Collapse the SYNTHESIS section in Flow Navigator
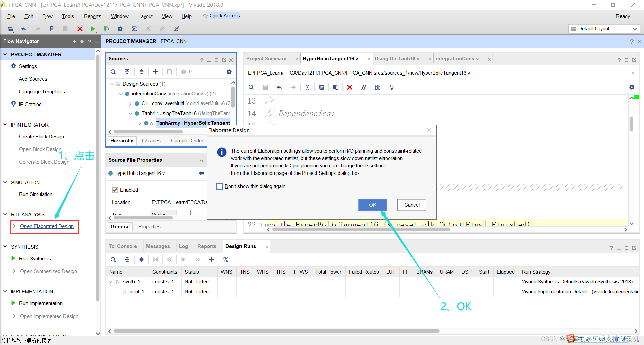This screenshot has width=644, height=345. click(x=5, y=247)
